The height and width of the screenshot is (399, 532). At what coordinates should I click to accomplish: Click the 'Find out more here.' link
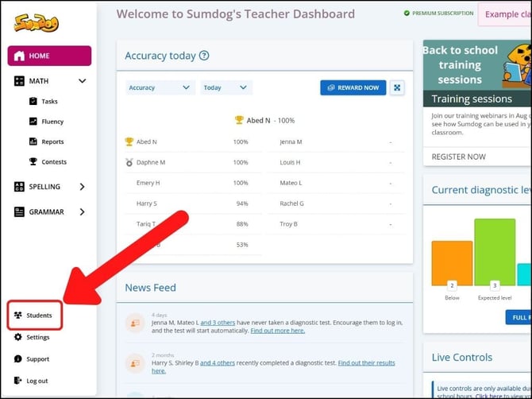click(x=278, y=331)
